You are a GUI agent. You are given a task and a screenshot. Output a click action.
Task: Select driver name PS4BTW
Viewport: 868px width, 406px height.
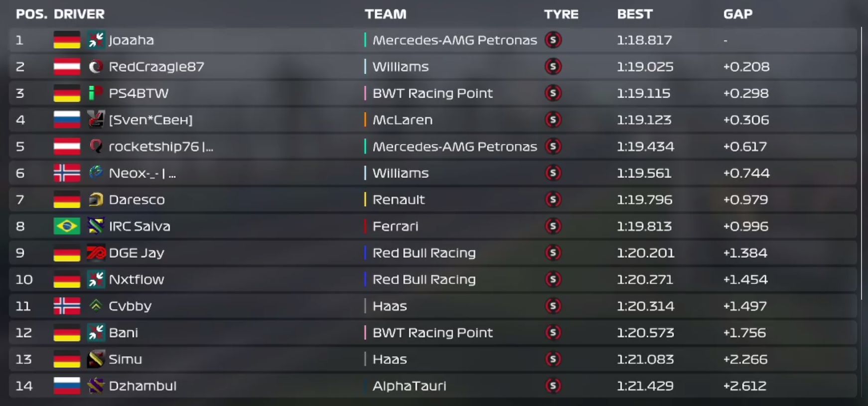click(139, 93)
